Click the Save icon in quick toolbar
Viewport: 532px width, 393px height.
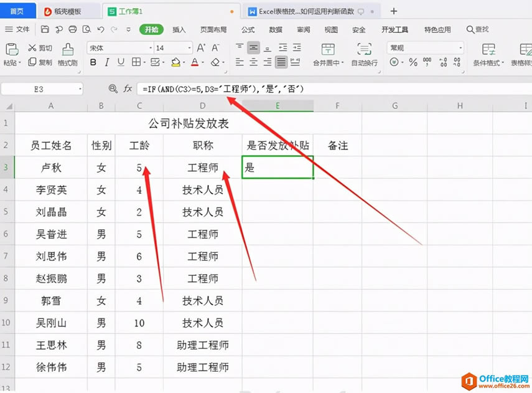click(45, 29)
